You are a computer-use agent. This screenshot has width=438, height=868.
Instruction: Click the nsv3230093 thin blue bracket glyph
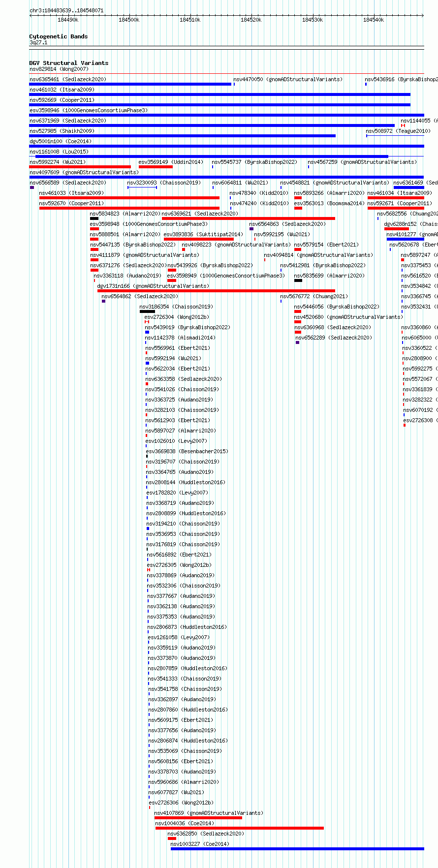click(x=142, y=187)
